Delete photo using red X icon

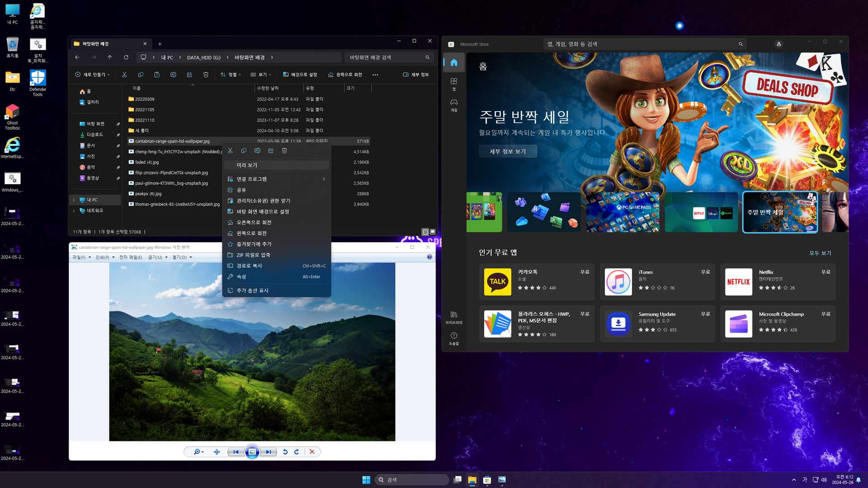(x=312, y=452)
